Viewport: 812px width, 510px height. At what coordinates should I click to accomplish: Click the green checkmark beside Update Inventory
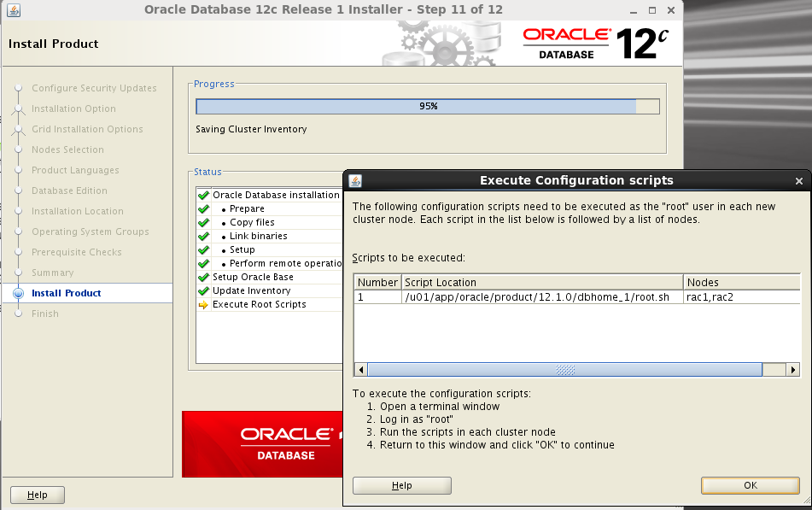click(x=203, y=290)
